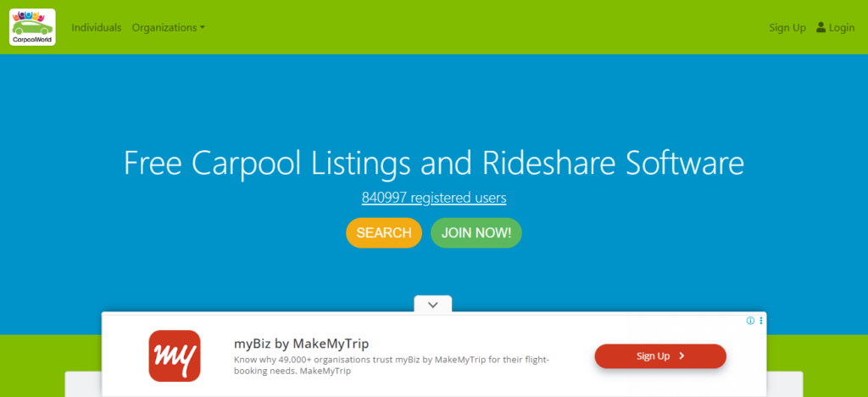The width and height of the screenshot is (868, 397).
Task: Click the ad description about 49,000+ organisations
Action: (392, 366)
